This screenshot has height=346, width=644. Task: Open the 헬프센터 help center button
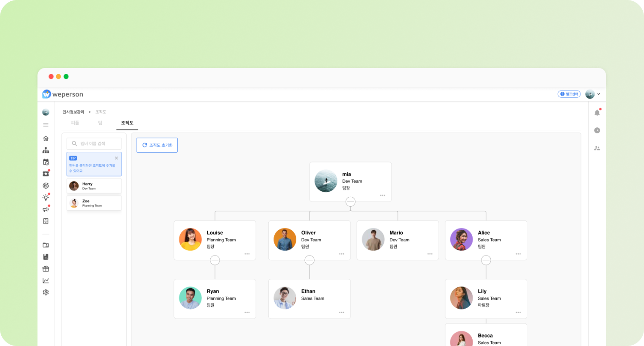click(x=569, y=94)
